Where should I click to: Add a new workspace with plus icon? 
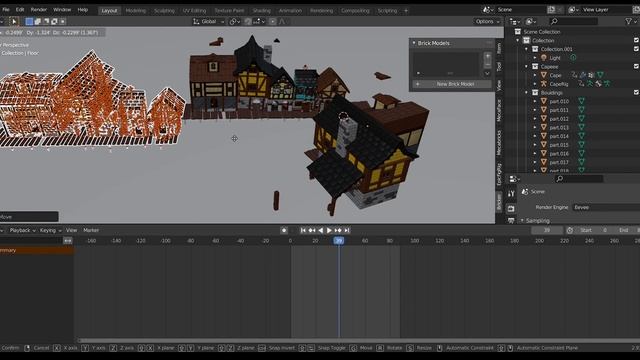[x=406, y=11]
